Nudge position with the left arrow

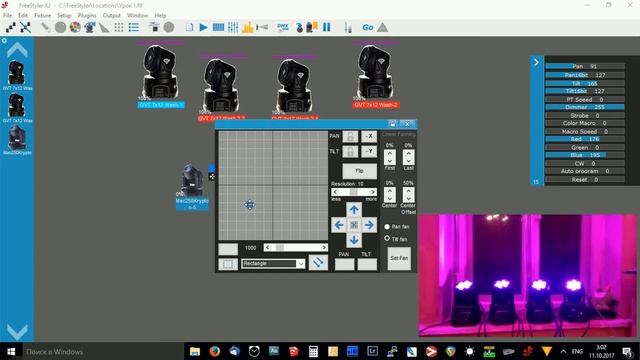coord(338,225)
